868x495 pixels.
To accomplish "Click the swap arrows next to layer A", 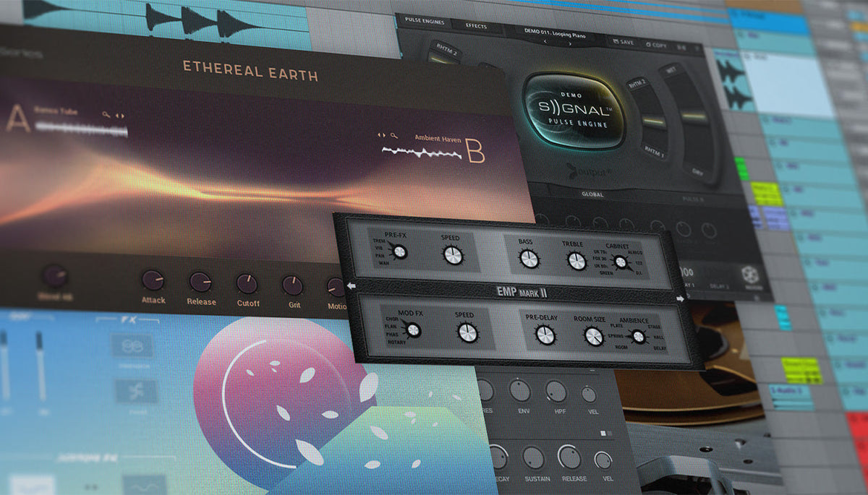I will pos(120,115).
